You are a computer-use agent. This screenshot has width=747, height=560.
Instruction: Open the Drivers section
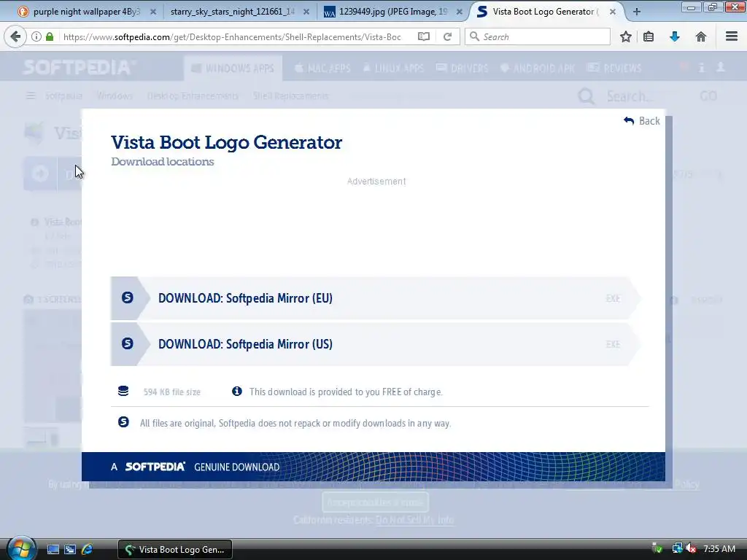(x=462, y=69)
